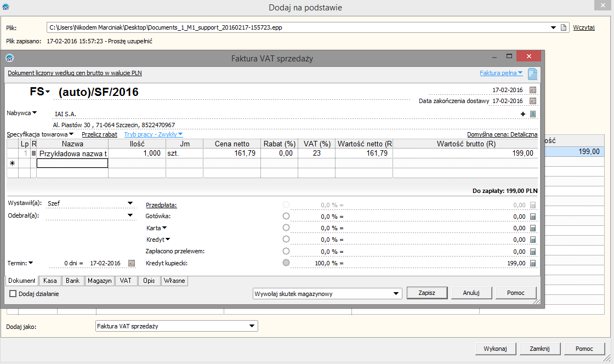
Task: Open the Dodaj jako dropdown list
Action: pyautogui.click(x=252, y=326)
